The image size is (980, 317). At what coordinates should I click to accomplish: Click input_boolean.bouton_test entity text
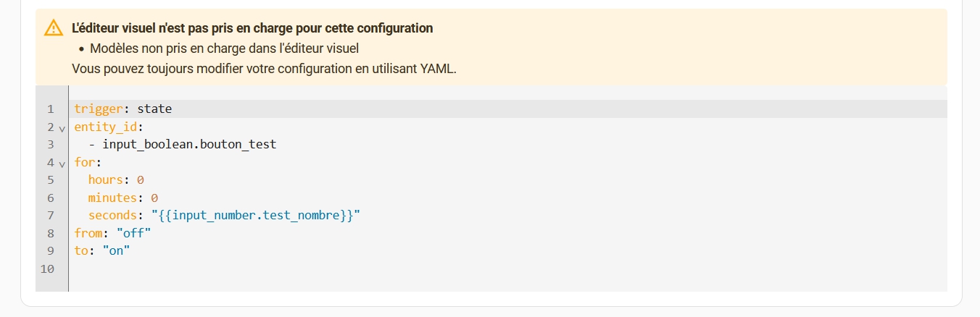pyautogui.click(x=189, y=144)
